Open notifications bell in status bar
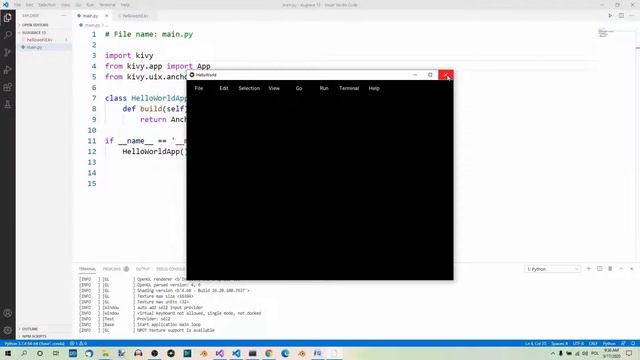The height and width of the screenshot is (360, 640). coord(633,344)
